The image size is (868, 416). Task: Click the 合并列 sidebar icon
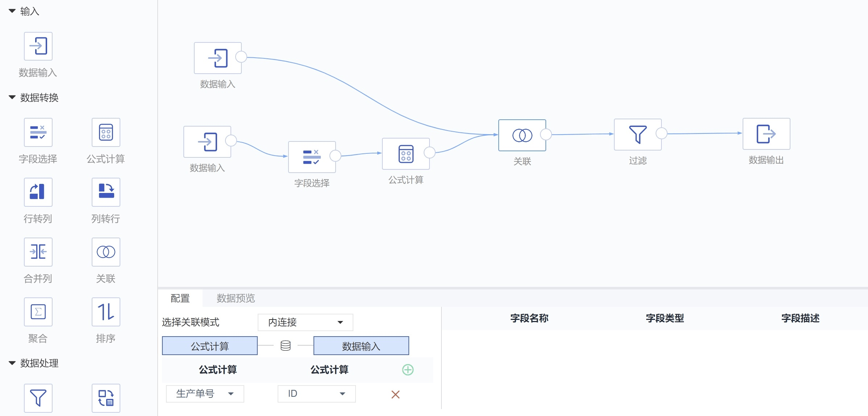[38, 252]
